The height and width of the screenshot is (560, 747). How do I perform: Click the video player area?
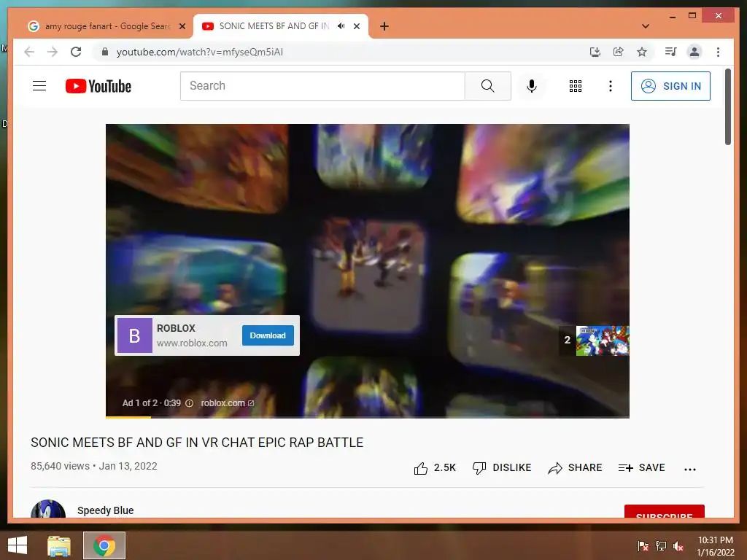point(368,271)
